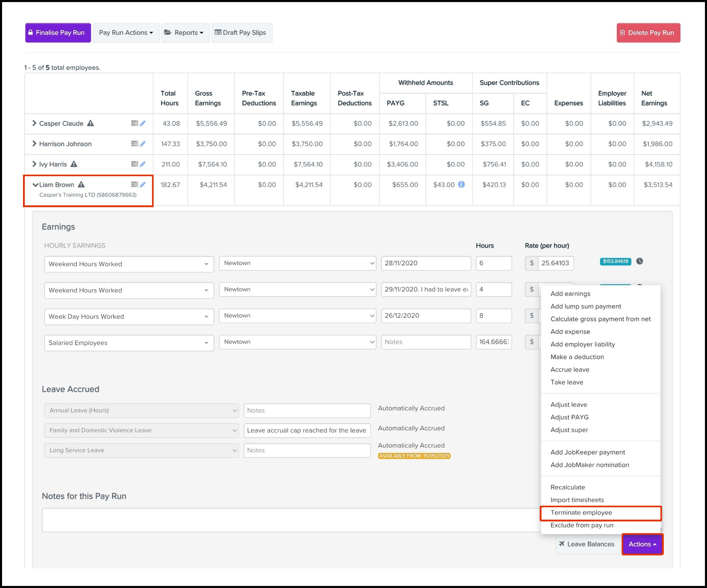Click Liam Brown's warning triangle icon
This screenshot has height=588, width=707.
point(81,185)
